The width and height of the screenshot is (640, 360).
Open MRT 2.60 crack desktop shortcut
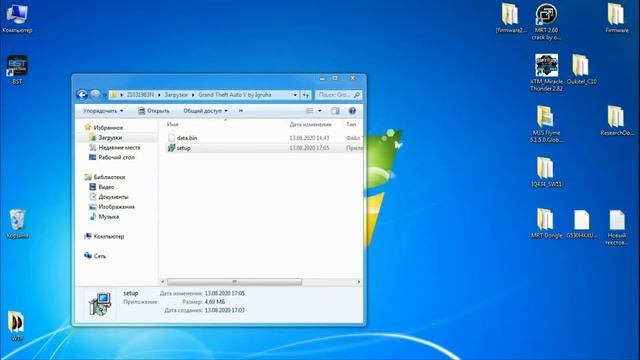click(546, 22)
